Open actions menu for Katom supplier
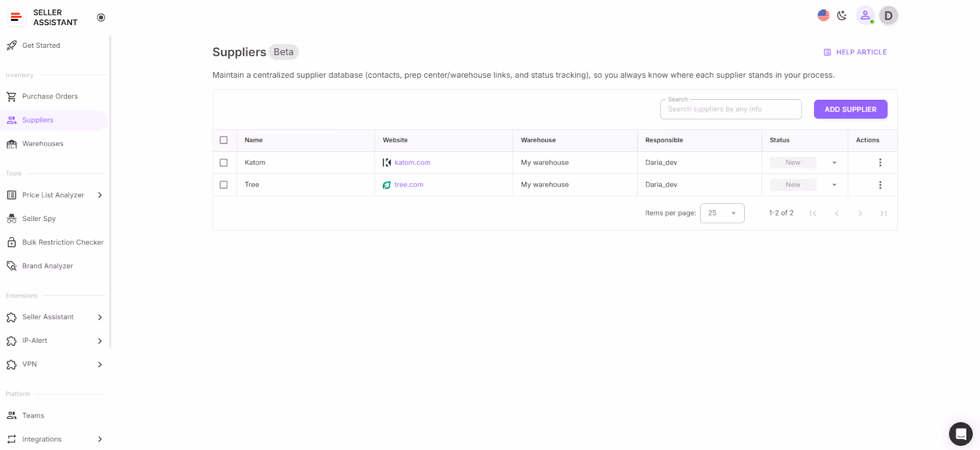980x450 pixels. [880, 163]
